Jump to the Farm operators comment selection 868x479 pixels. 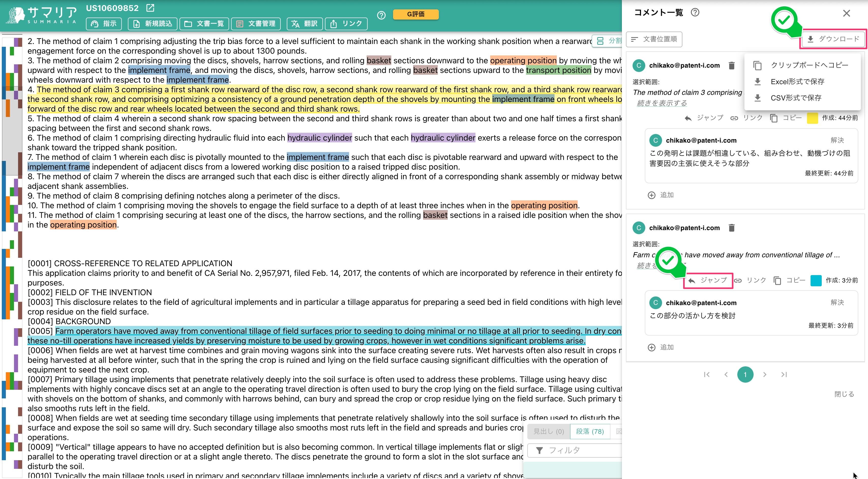point(708,280)
